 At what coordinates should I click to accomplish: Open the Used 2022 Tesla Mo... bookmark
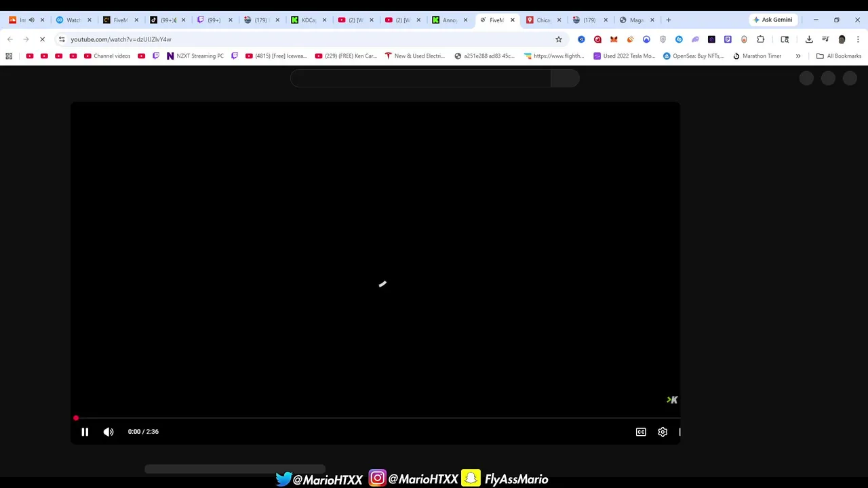click(625, 56)
